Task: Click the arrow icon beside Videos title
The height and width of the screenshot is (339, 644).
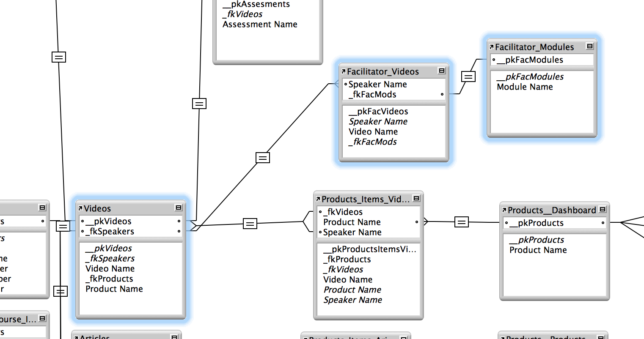Action: point(80,208)
